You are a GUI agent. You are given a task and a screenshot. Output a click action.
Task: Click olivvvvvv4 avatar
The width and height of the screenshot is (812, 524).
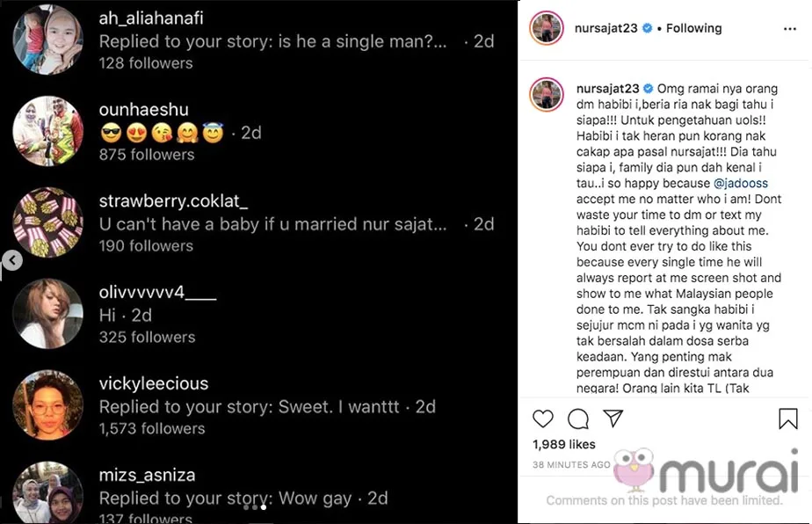(x=47, y=314)
